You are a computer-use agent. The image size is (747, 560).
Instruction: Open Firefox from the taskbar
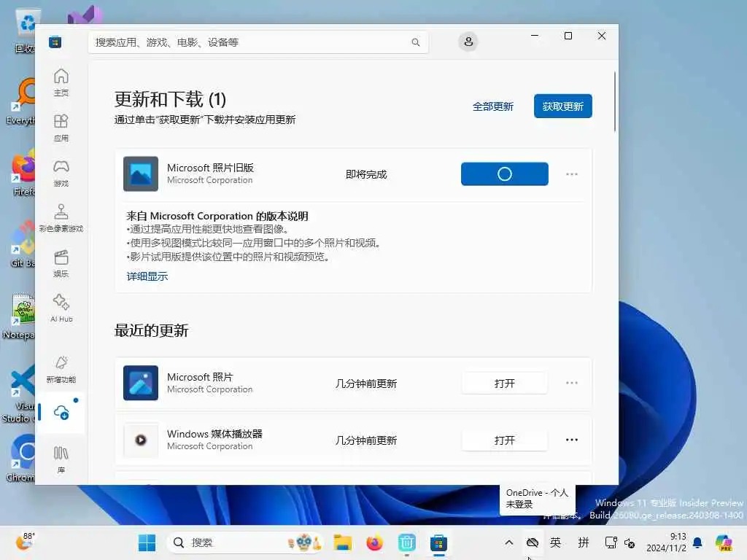374,542
